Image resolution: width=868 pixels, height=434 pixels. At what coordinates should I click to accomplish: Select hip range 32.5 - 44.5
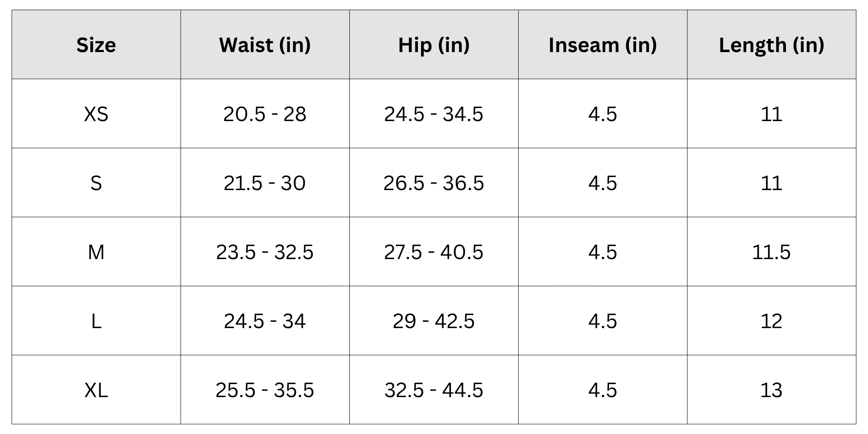434,390
